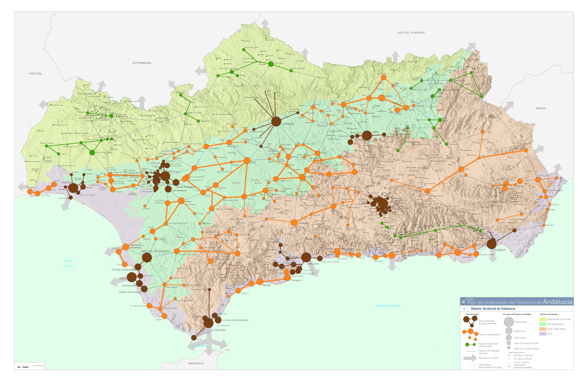Select the Fuengirola label text
This screenshot has width=588, height=378.
(x=296, y=280)
